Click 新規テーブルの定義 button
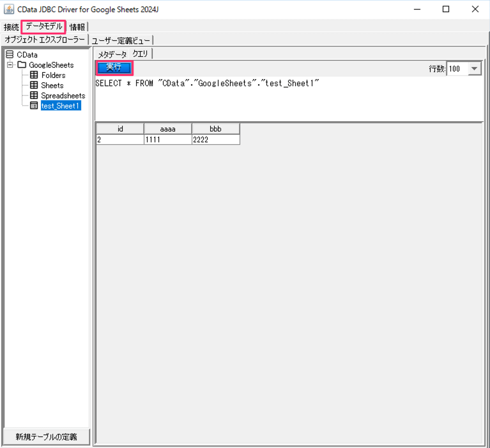 coord(46,437)
